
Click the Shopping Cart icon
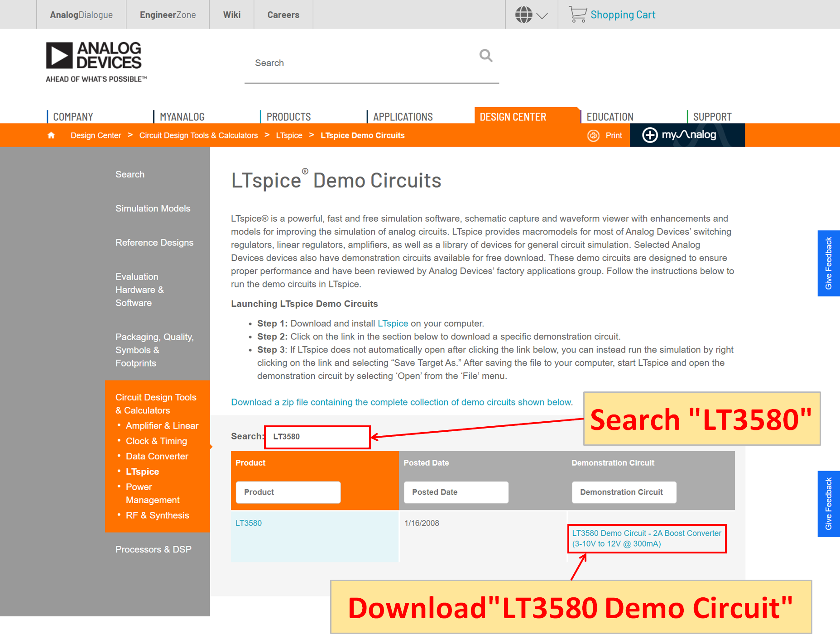point(579,14)
